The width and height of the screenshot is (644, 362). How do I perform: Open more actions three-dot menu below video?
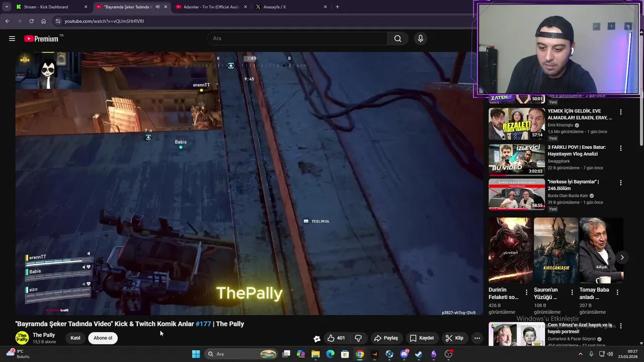[477, 338]
